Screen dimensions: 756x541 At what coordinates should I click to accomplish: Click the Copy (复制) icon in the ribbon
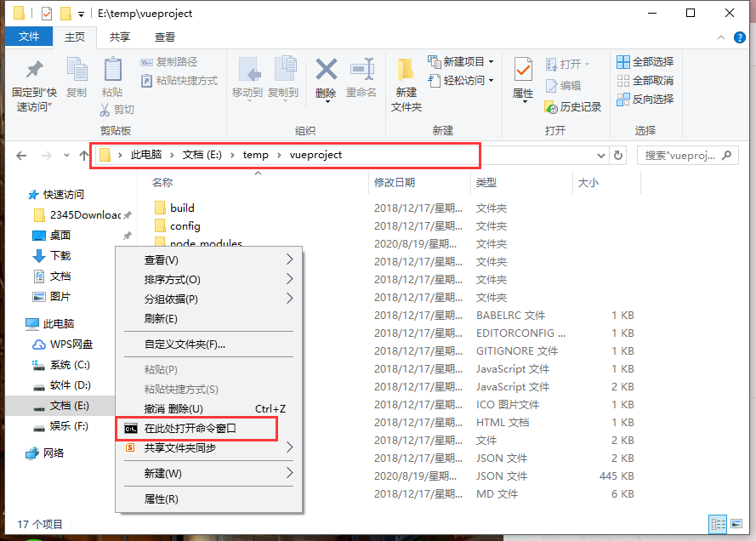coord(76,69)
